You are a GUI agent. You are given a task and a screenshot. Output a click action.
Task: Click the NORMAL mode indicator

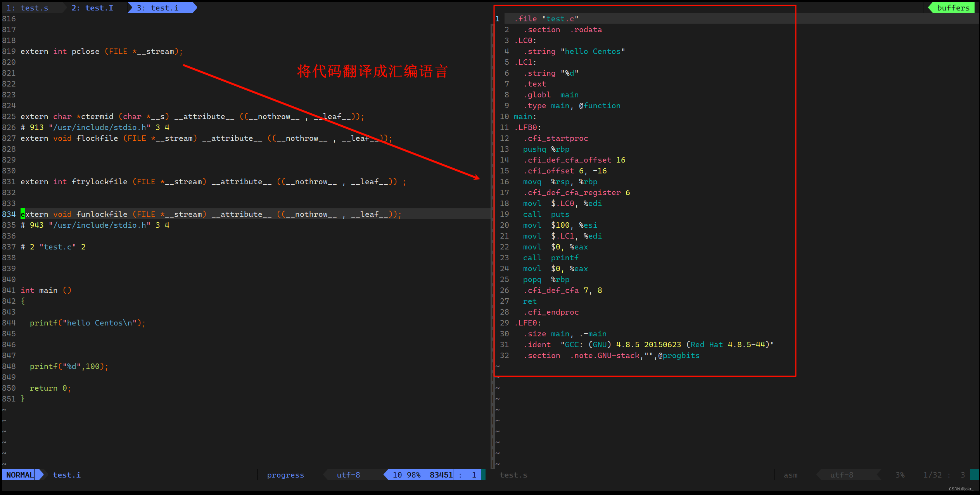pos(20,475)
